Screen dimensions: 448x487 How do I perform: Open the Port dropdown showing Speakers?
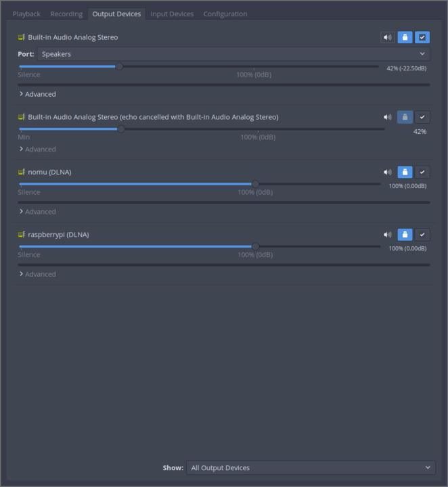233,53
